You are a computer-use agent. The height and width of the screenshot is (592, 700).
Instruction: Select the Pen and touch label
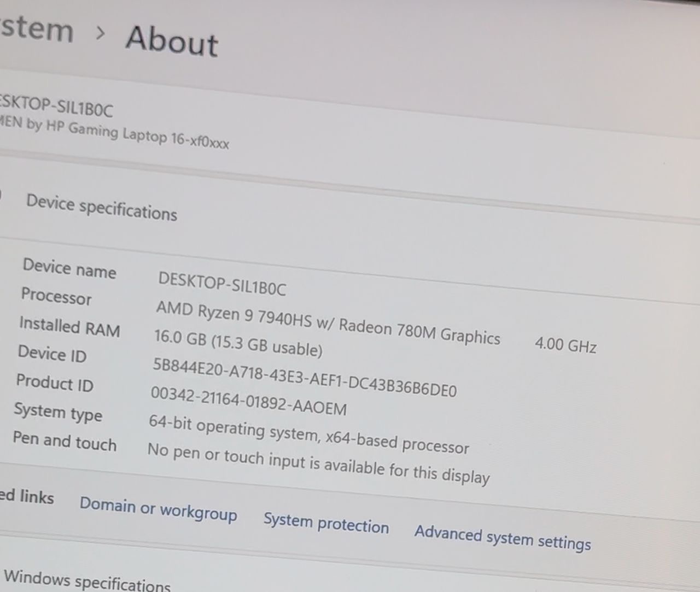click(65, 441)
